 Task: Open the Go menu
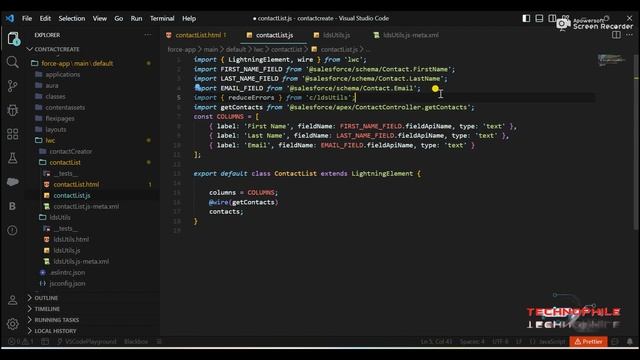click(119, 18)
